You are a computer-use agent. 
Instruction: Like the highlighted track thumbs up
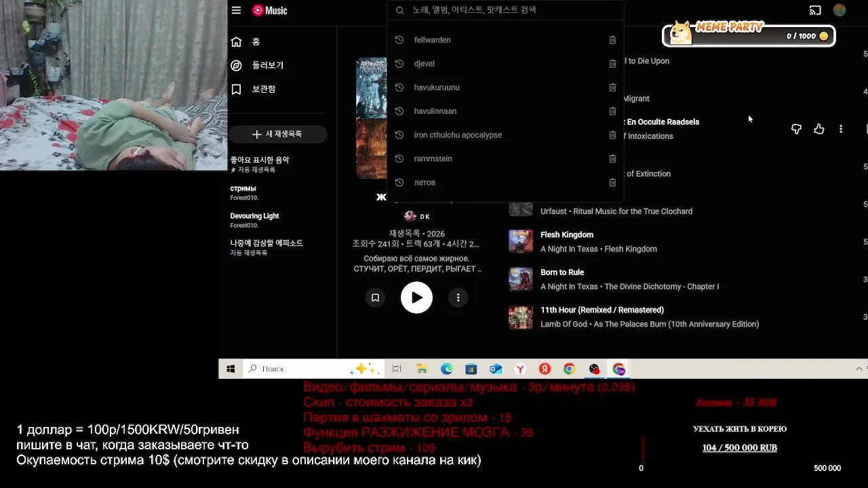pyautogui.click(x=819, y=129)
